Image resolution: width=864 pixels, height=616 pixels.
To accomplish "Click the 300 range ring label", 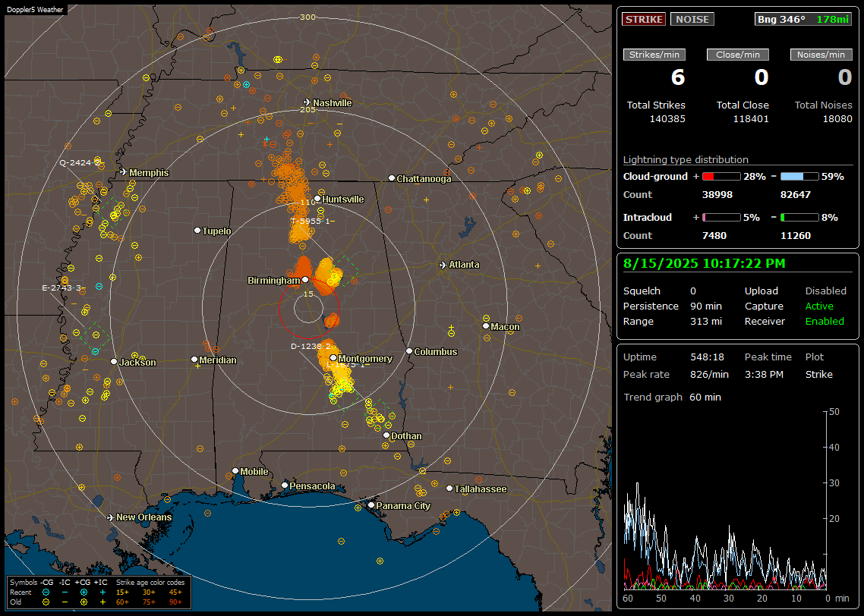I will coord(307,17).
